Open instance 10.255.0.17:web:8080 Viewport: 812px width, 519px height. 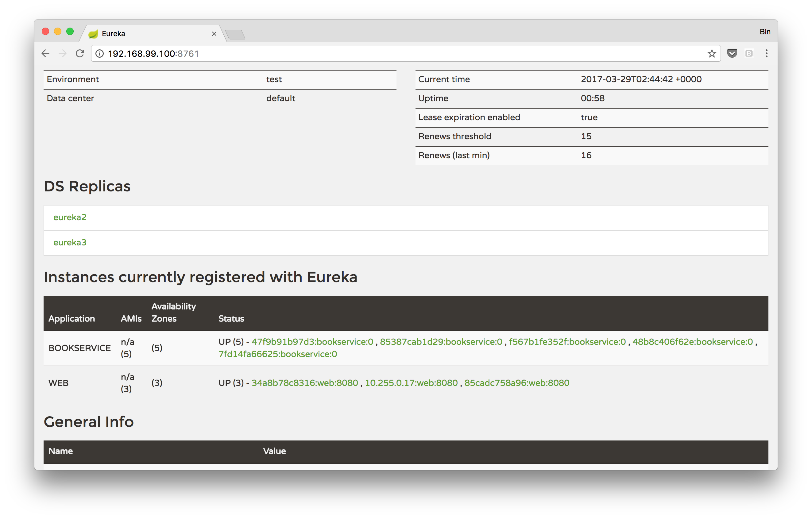tap(411, 383)
